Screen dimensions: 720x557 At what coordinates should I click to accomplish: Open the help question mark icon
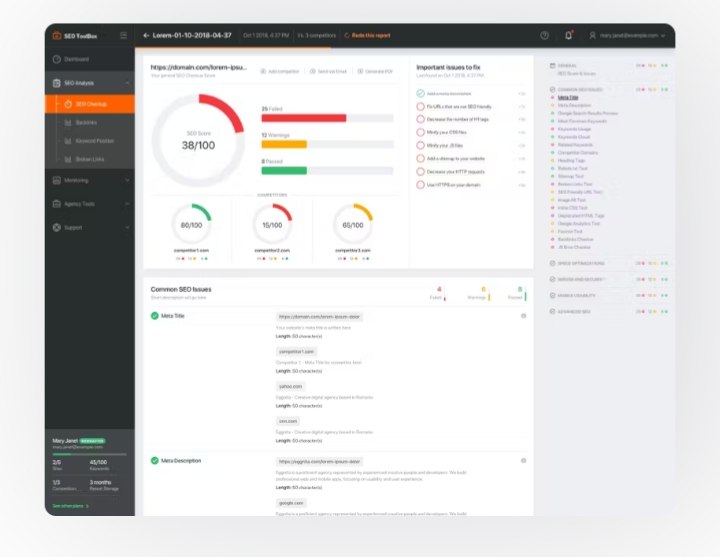click(x=544, y=35)
